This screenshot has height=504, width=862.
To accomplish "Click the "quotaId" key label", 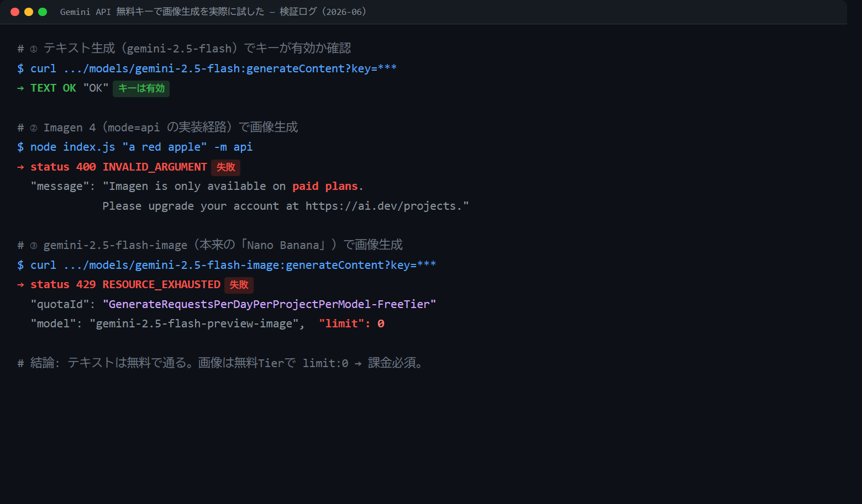I will pos(59,304).
